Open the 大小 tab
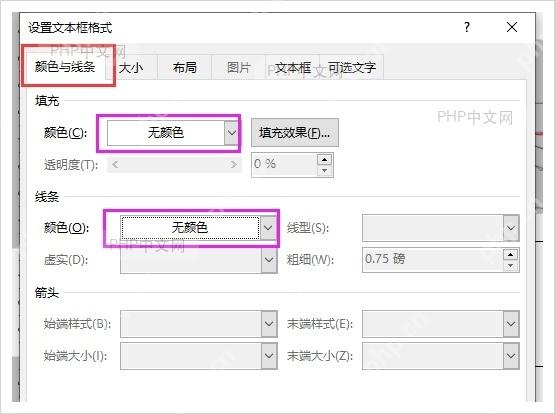555x414 pixels. [x=131, y=68]
